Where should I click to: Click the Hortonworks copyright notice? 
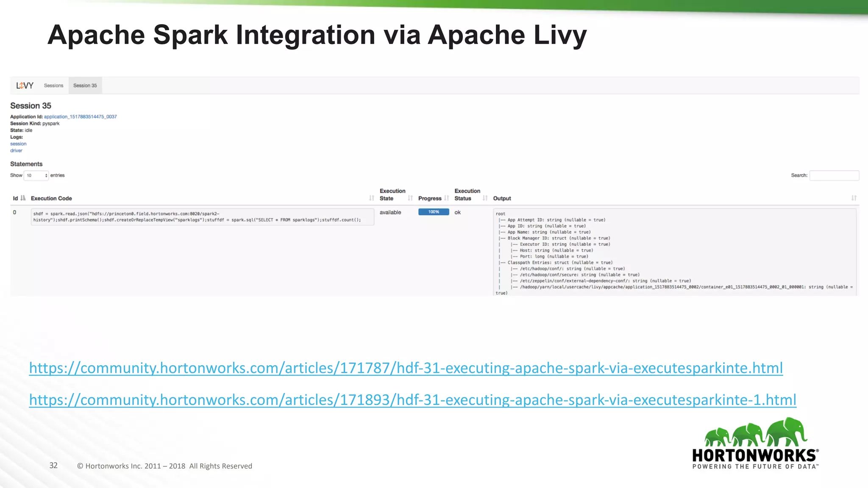[x=164, y=466]
